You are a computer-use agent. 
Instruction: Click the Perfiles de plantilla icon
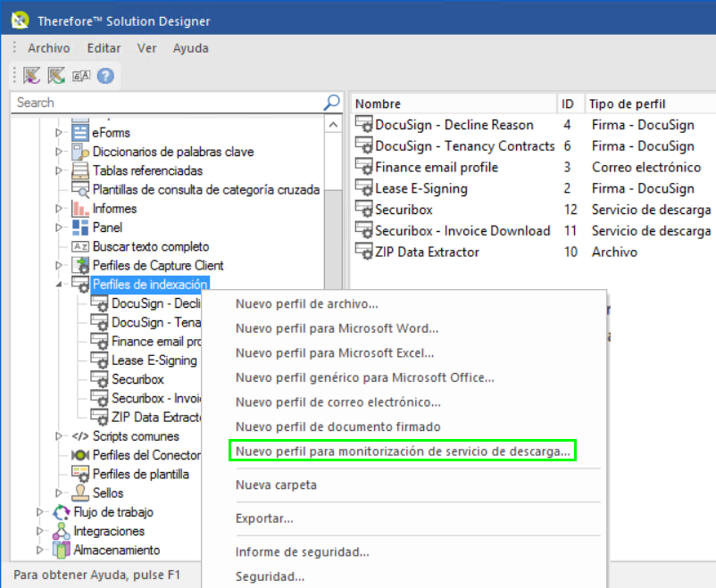click(x=80, y=475)
